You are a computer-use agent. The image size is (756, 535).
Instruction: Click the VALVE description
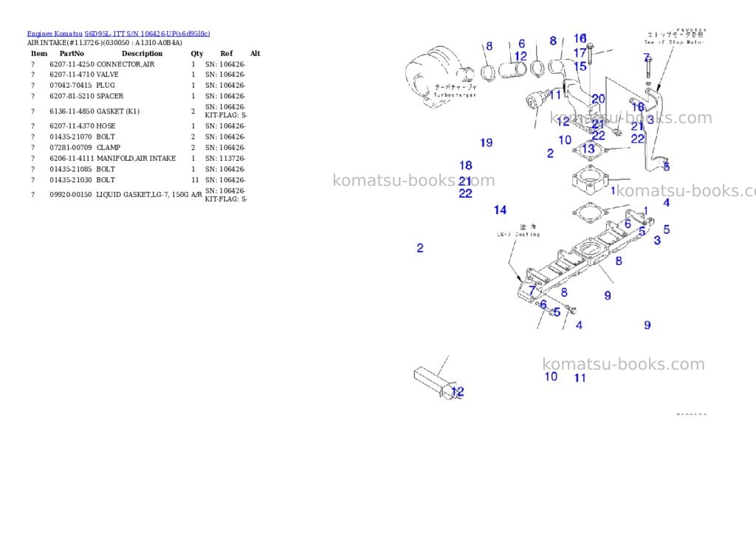point(108,75)
